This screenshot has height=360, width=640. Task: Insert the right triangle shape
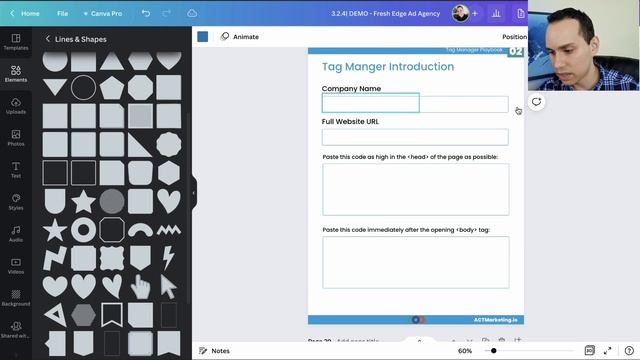(x=140, y=144)
